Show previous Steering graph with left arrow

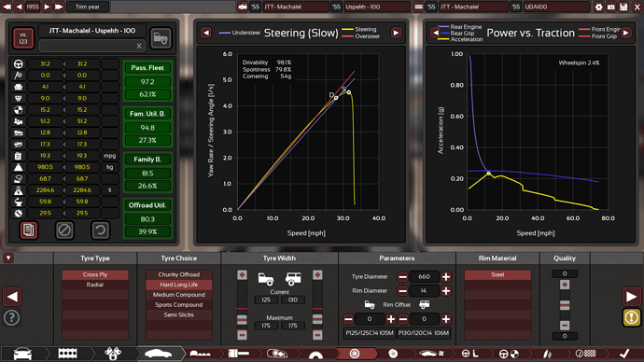pyautogui.click(x=206, y=33)
